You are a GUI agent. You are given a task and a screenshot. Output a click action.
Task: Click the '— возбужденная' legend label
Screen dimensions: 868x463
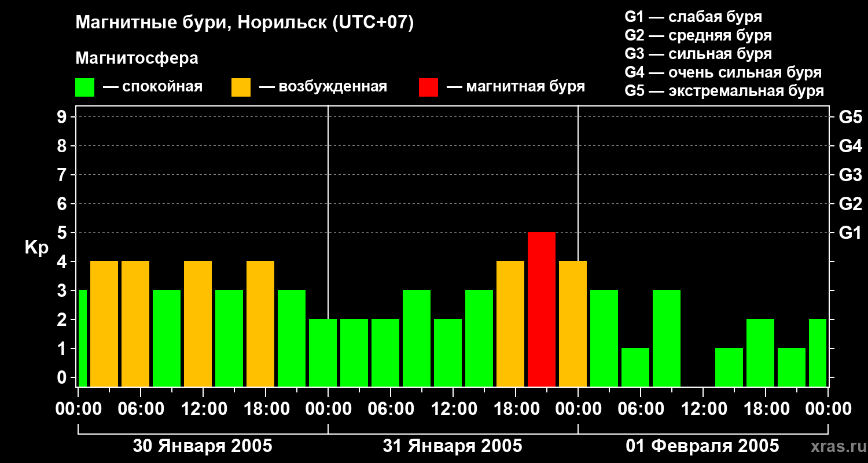tap(323, 87)
